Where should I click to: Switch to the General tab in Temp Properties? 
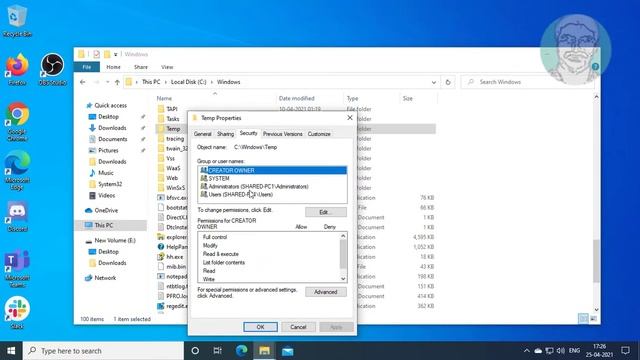pos(202,134)
